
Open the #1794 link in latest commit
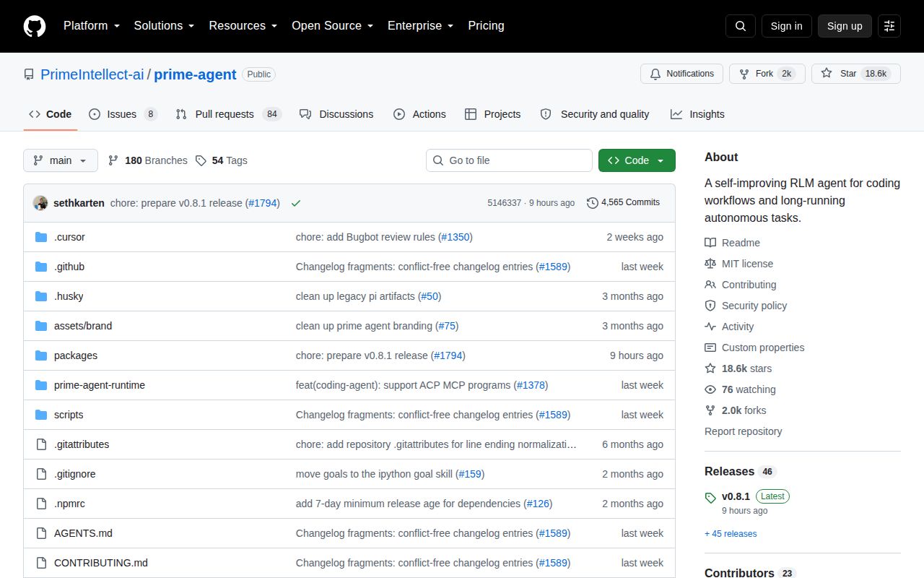[x=263, y=203]
